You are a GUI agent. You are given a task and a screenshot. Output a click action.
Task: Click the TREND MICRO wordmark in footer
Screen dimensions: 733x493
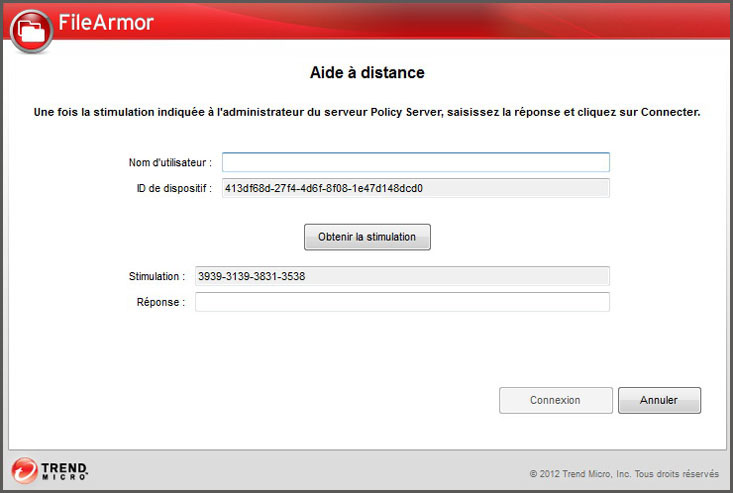point(65,471)
